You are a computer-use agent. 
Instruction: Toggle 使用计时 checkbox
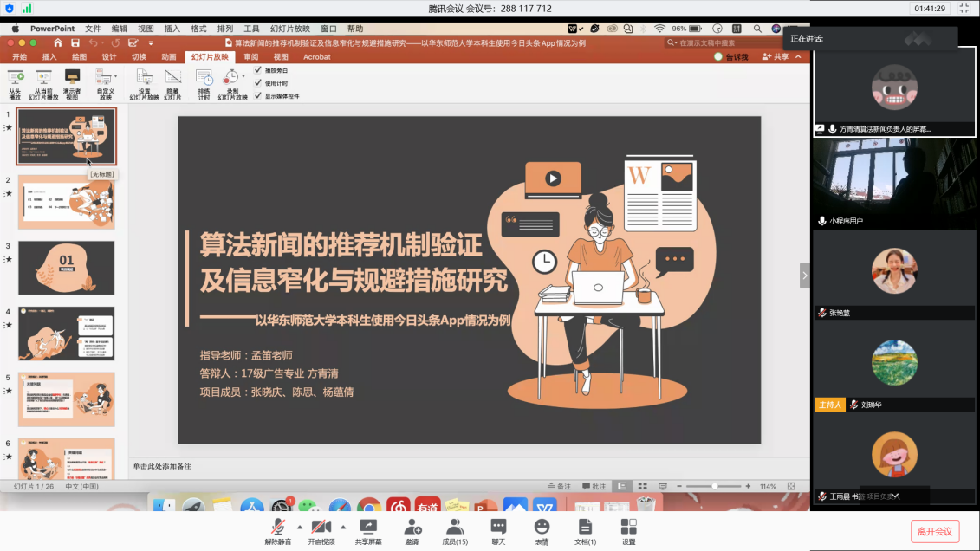(x=257, y=83)
